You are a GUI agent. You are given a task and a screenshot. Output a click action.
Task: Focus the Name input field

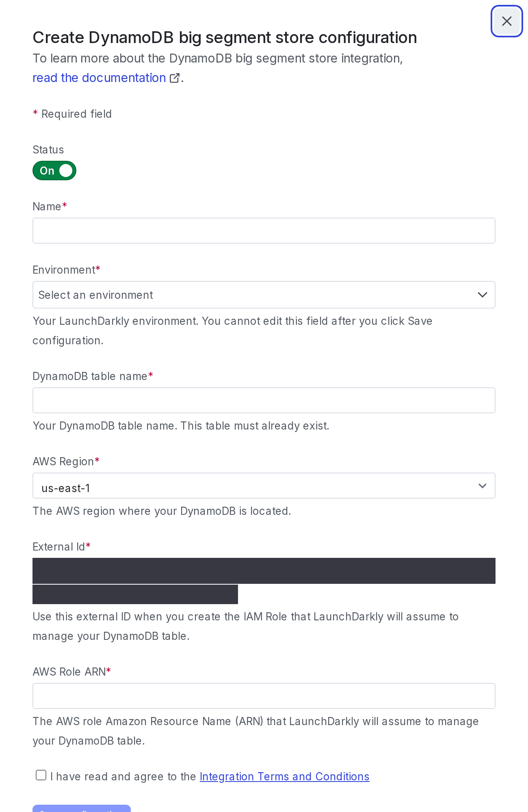[264, 230]
